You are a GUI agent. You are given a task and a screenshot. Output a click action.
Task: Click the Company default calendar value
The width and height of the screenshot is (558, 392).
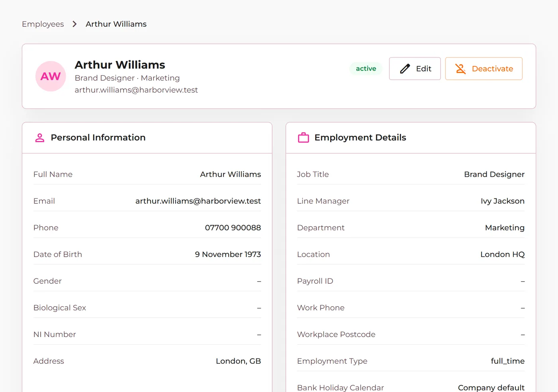tap(491, 388)
